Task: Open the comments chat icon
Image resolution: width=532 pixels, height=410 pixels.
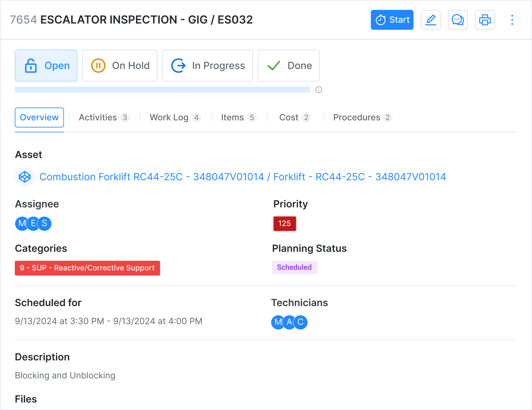Action: (x=457, y=20)
